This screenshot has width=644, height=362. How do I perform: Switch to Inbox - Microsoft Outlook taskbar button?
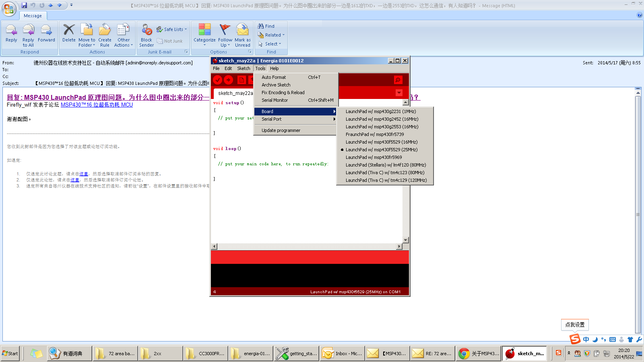click(x=343, y=354)
